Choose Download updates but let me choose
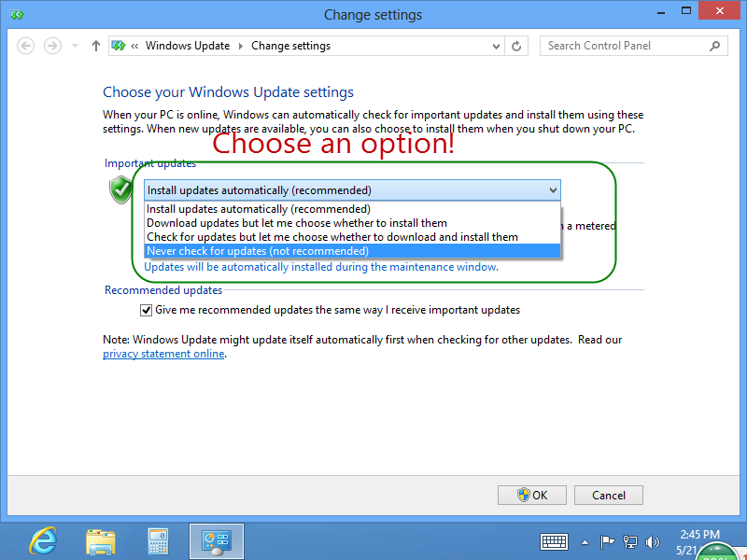Screen dimensions: 747x560 (353, 223)
